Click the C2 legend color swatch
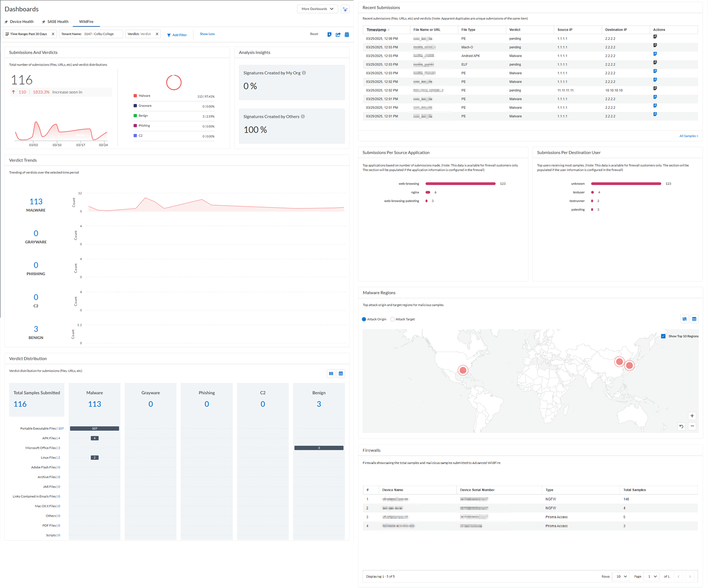The height and width of the screenshot is (588, 708). pos(135,136)
